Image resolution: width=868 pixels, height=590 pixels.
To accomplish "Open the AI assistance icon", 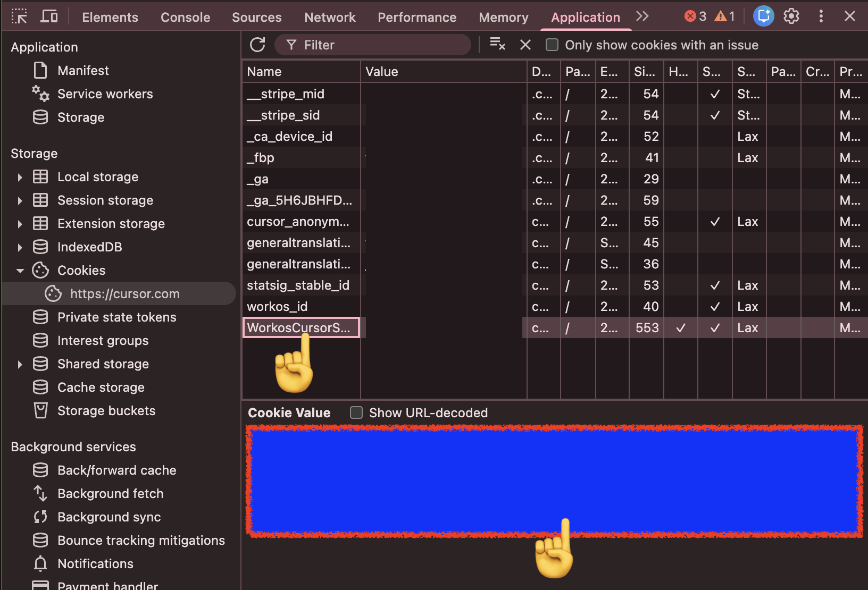I will tap(764, 16).
